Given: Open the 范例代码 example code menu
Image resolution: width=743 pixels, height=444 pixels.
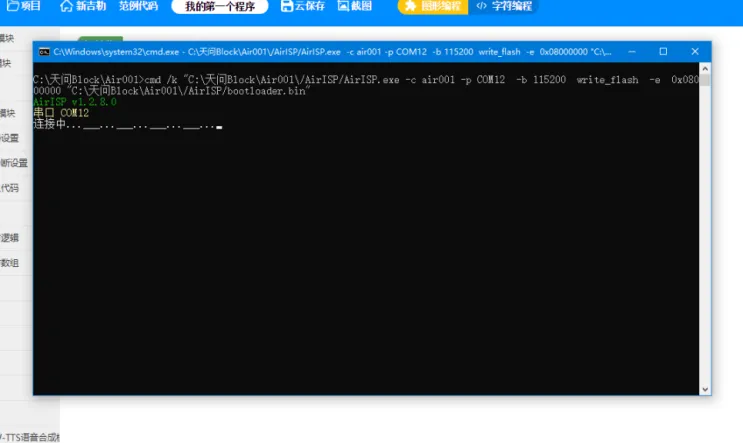Looking at the screenshot, I should click(x=138, y=6).
